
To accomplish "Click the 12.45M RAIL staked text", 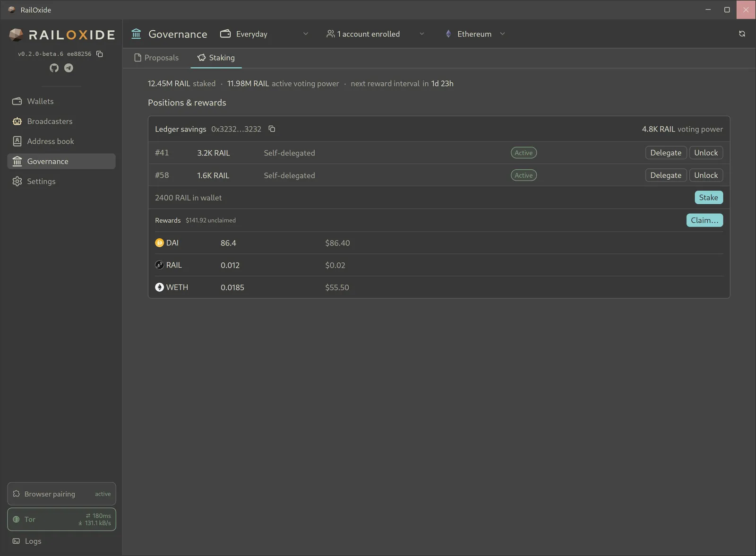I will 181,84.
